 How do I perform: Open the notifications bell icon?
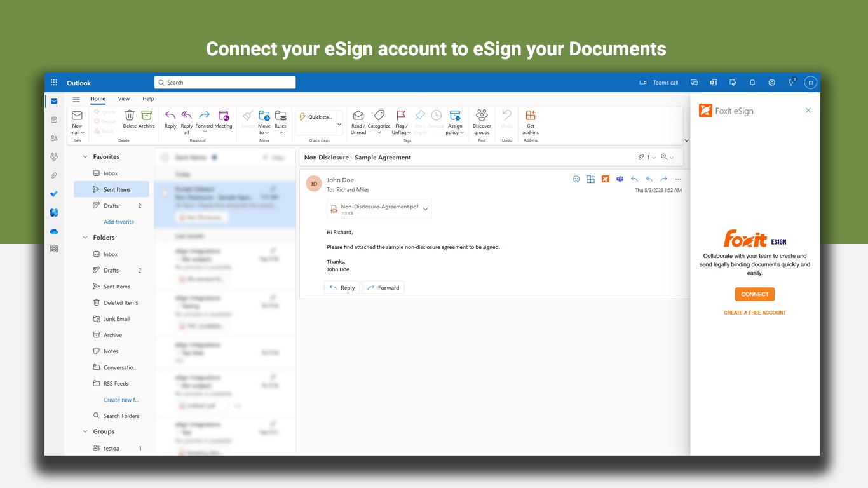[x=752, y=83]
